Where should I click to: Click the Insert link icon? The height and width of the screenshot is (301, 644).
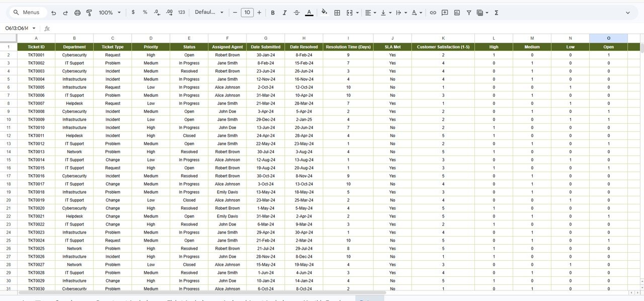433,12
